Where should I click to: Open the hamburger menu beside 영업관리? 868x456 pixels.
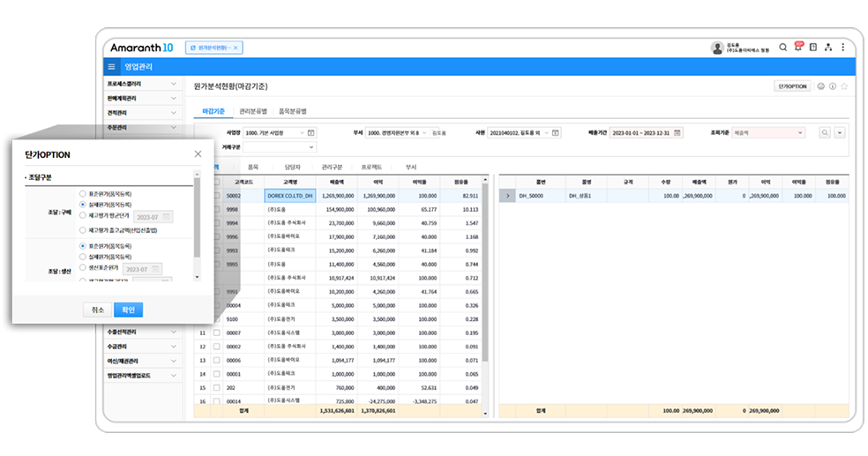click(x=111, y=67)
